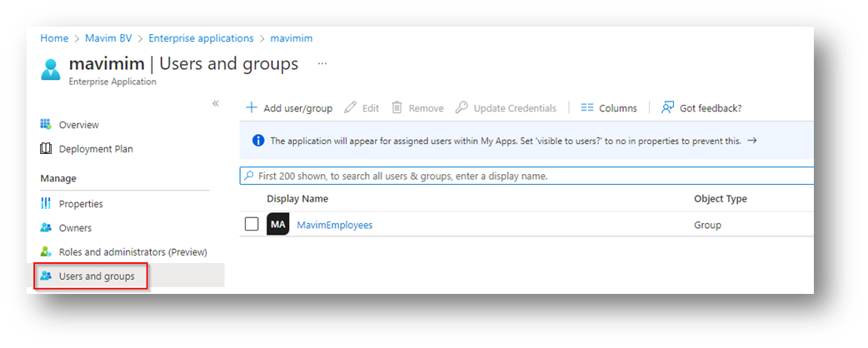Click the Remove toolbar label
868x348 pixels.
[x=426, y=108]
